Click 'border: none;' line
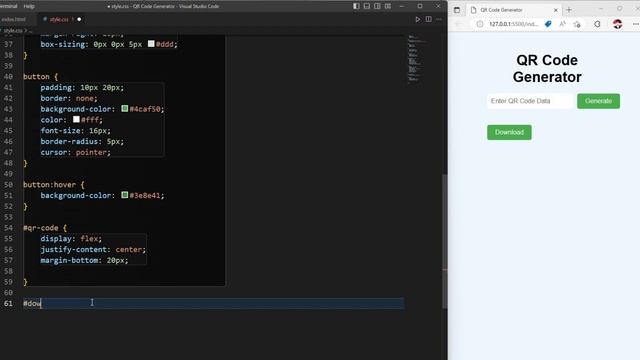This screenshot has height=360, width=640. (x=69, y=98)
